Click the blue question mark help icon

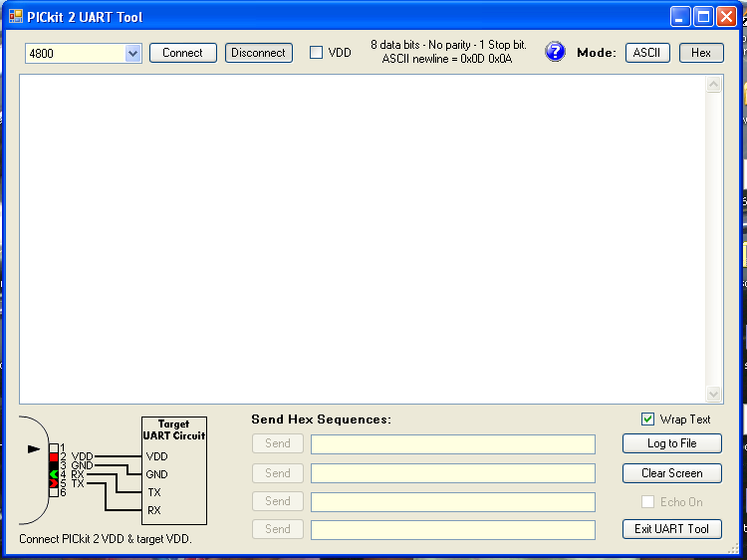[555, 52]
